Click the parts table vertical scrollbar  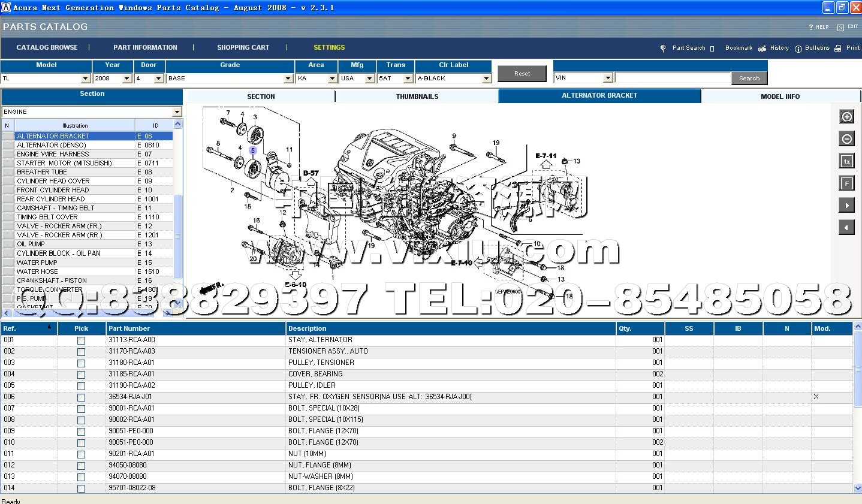(x=857, y=408)
